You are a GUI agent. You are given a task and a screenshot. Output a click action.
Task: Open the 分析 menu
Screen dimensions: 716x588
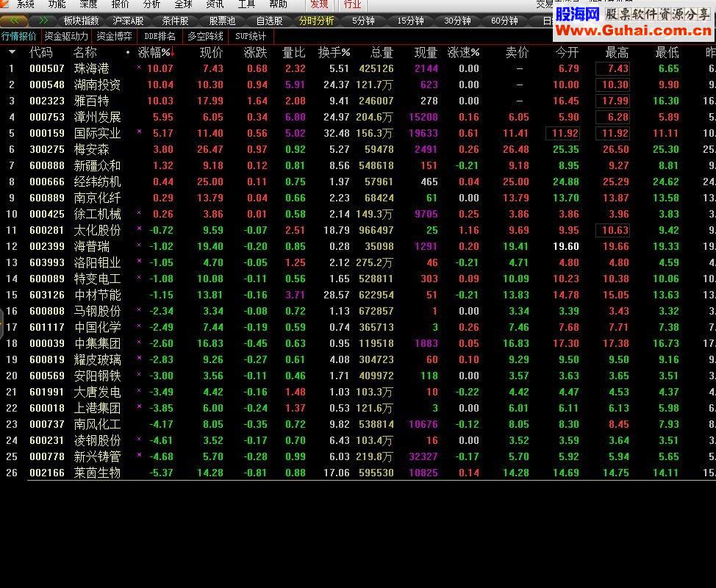click(x=151, y=4)
